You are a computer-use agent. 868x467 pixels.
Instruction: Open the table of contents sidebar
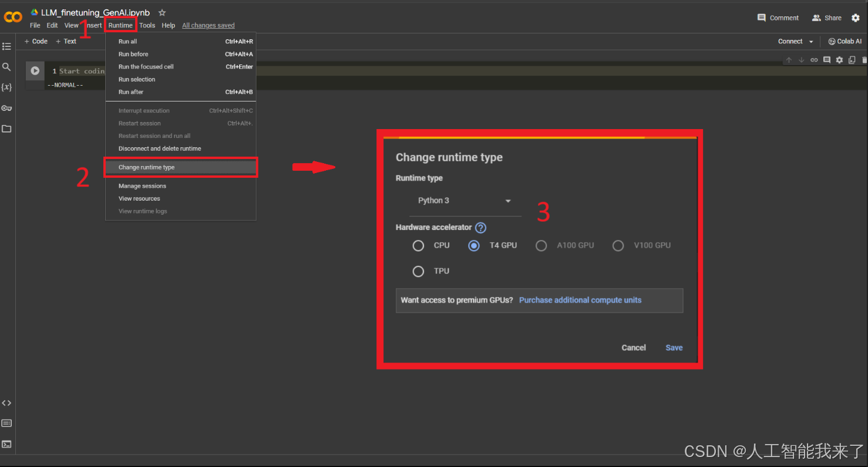click(x=6, y=46)
